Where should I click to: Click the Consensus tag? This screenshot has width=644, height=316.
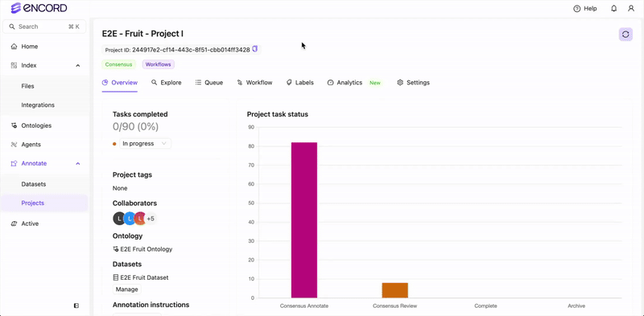[118, 64]
